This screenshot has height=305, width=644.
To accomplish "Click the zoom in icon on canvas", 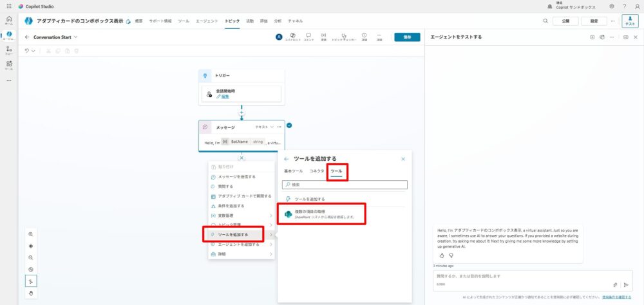I will (31, 234).
